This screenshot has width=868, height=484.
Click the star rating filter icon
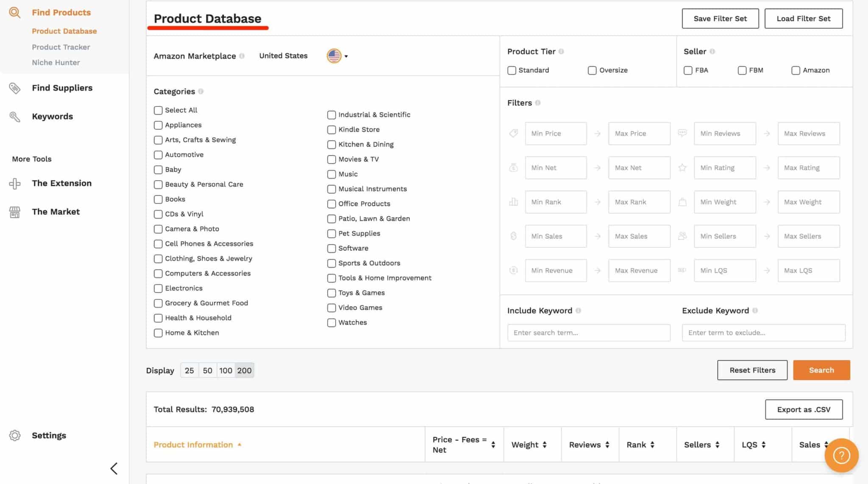point(682,168)
